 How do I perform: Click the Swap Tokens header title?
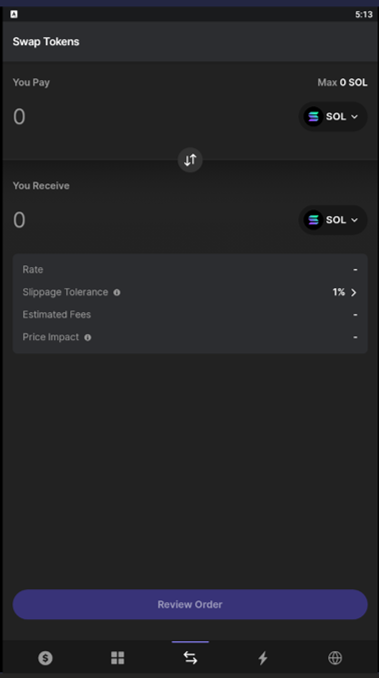(x=46, y=42)
